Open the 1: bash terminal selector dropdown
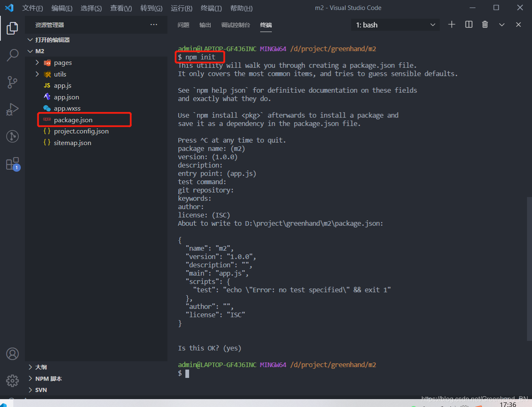 (395, 25)
